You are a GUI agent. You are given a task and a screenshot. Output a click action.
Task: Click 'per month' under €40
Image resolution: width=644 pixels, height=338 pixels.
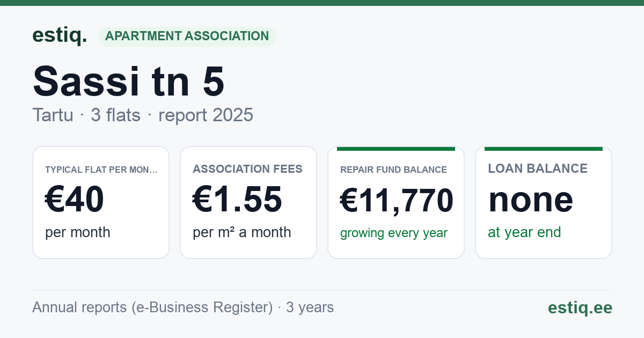(x=78, y=232)
